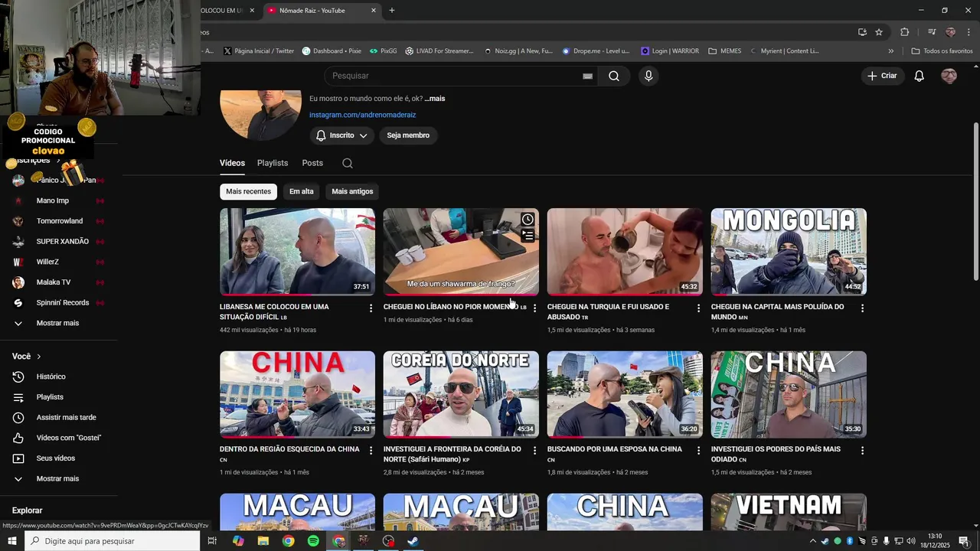The height and width of the screenshot is (551, 980).
Task: Open Chrome extensions puzzle icon
Action: point(904,32)
